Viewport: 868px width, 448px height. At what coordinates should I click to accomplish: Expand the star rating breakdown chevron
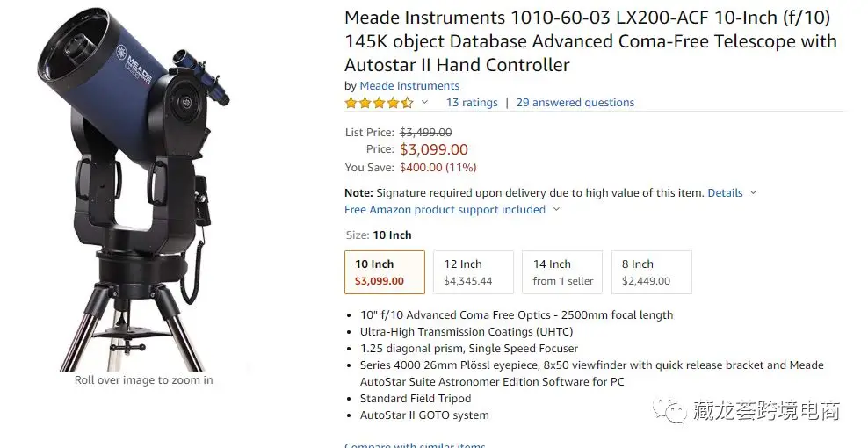coord(424,103)
